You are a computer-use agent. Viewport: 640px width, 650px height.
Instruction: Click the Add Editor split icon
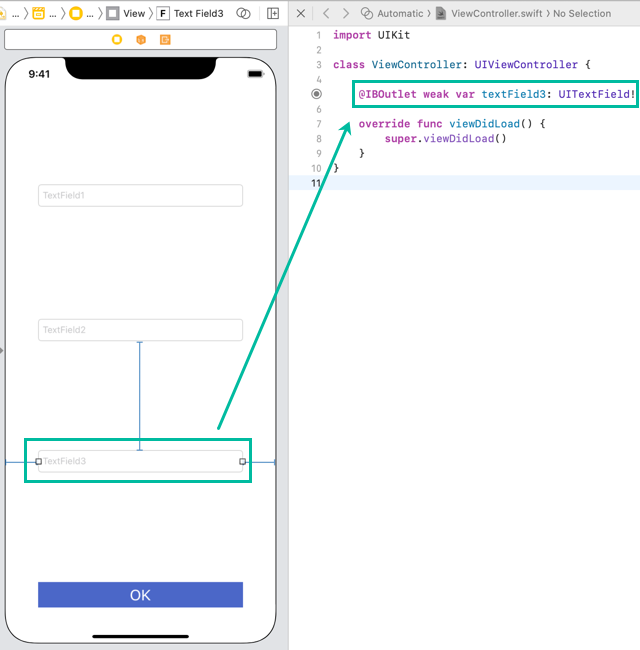coord(273,14)
